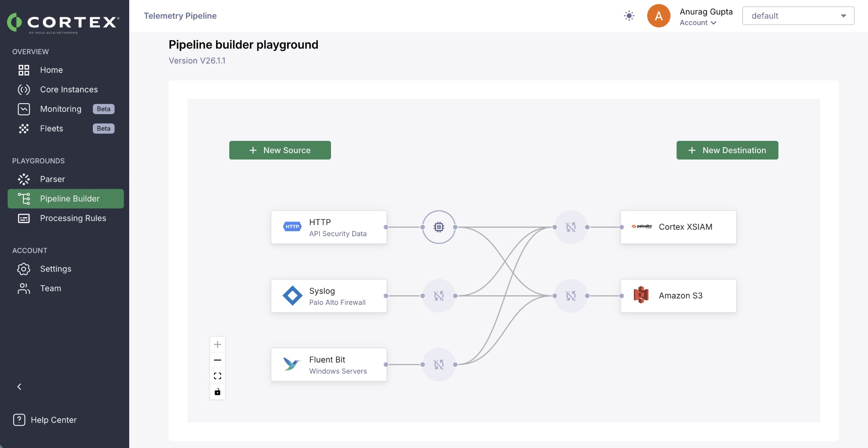The height and width of the screenshot is (448, 868).
Task: Zoom out of the pipeline canvas
Action: tap(217, 360)
